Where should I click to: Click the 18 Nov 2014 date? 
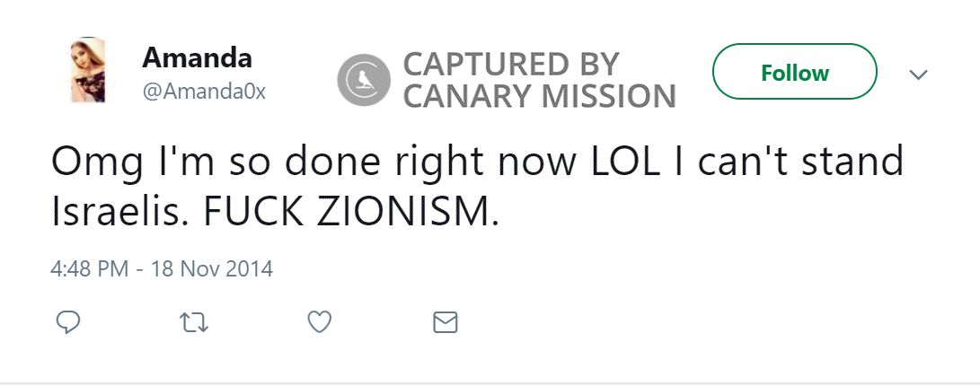coord(210,268)
